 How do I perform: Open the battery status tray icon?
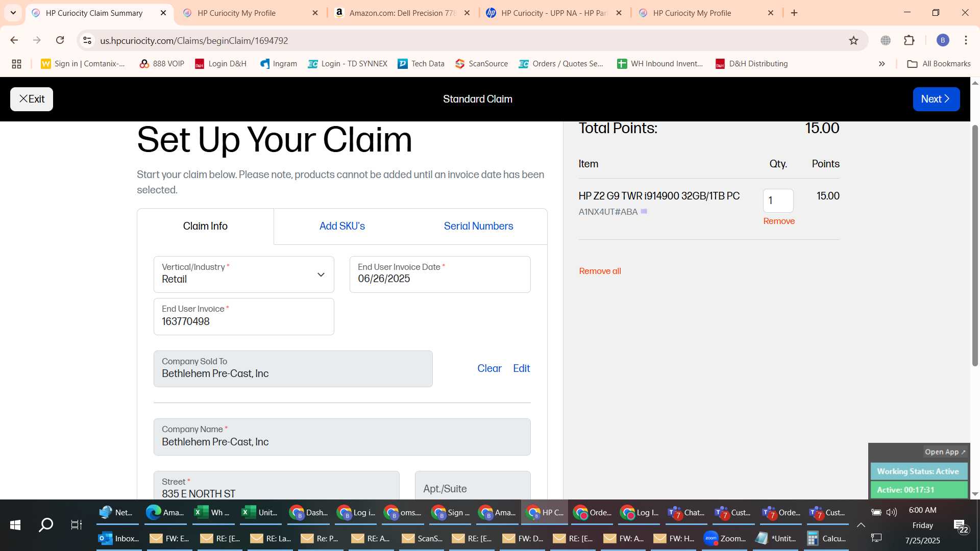tap(876, 512)
